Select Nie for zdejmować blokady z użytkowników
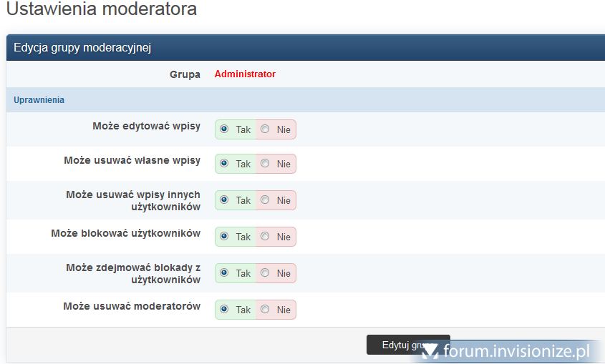 click(265, 273)
